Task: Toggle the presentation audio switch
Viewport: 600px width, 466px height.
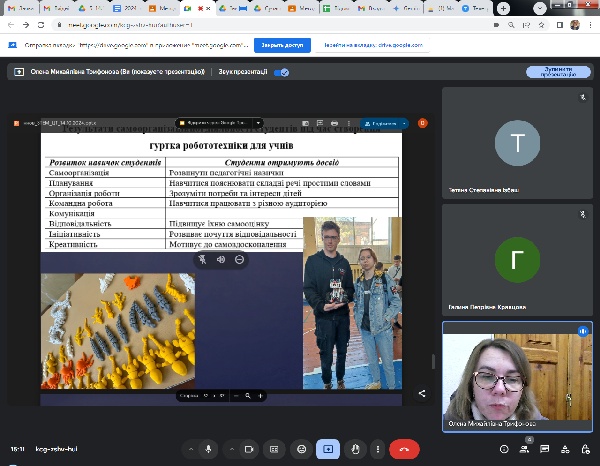Action: click(x=281, y=72)
